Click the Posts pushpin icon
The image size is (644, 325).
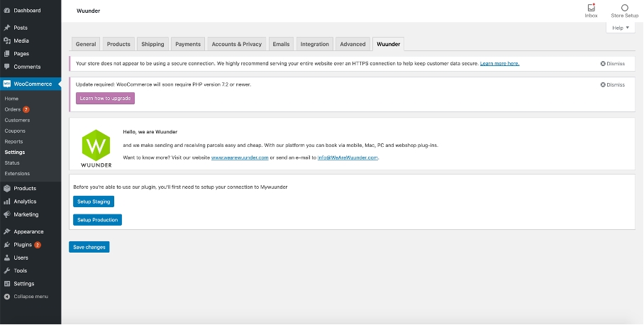coord(6,28)
